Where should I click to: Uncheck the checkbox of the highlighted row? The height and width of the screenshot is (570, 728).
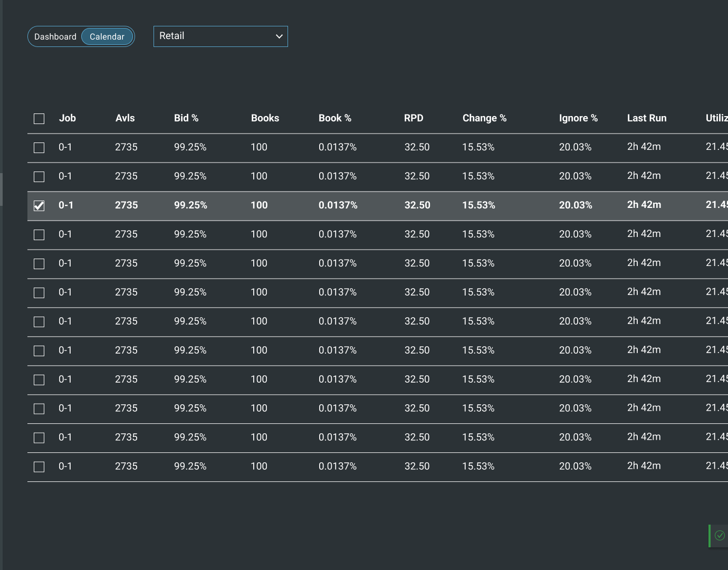39,206
